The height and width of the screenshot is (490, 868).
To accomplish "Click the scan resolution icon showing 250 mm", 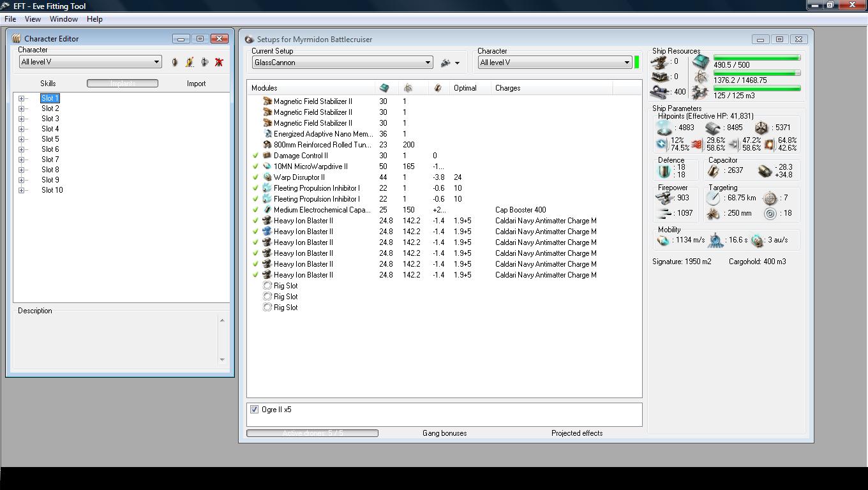I will click(714, 214).
